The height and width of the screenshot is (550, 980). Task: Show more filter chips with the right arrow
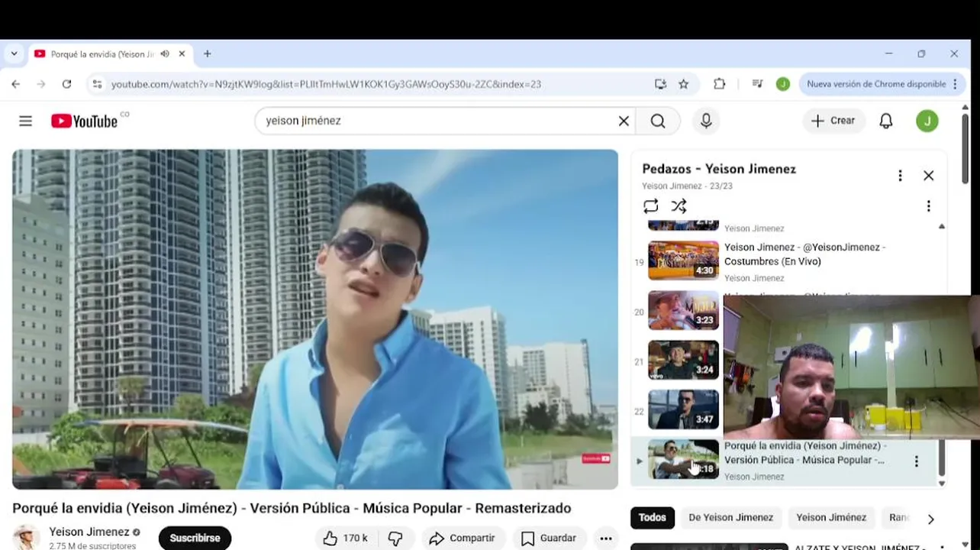coord(930,519)
